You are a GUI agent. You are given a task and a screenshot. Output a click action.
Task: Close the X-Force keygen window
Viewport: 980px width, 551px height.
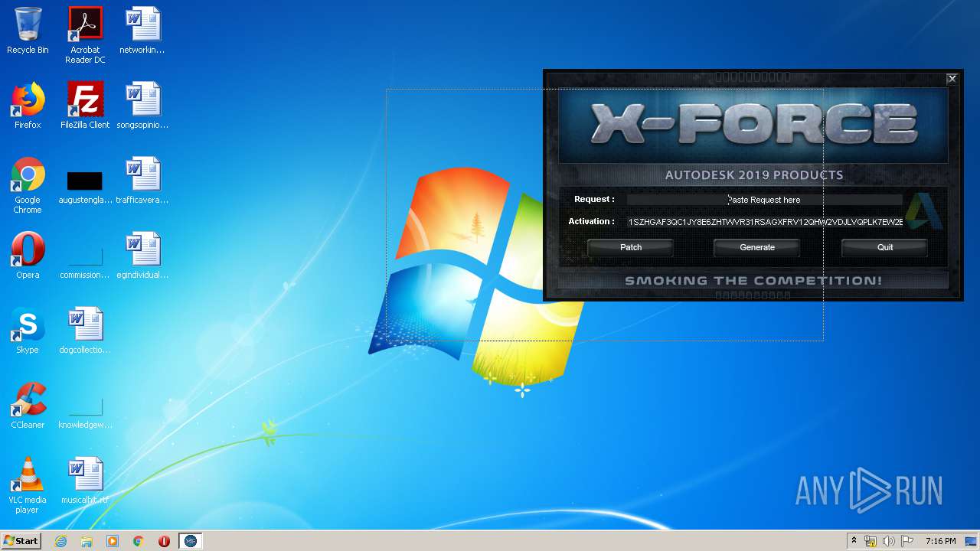click(952, 78)
